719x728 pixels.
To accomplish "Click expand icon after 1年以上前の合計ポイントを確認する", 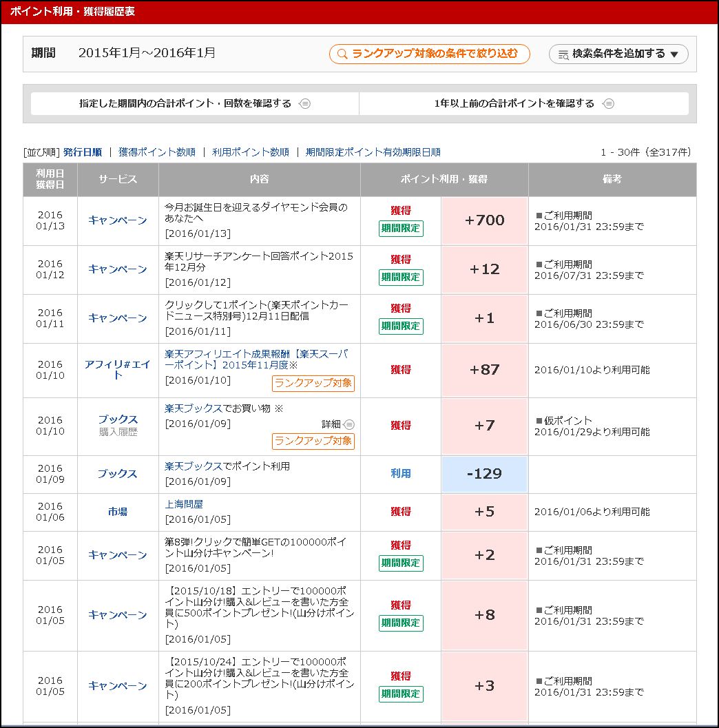I will click(x=608, y=104).
